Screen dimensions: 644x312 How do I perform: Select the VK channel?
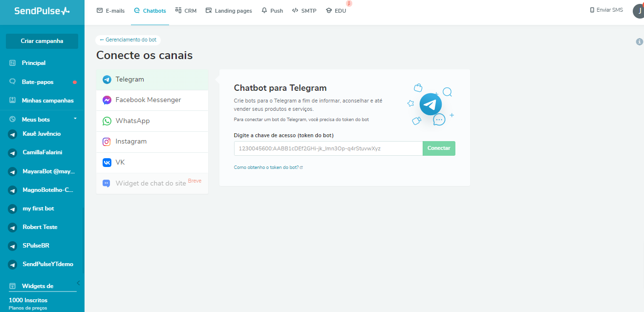coord(152,163)
